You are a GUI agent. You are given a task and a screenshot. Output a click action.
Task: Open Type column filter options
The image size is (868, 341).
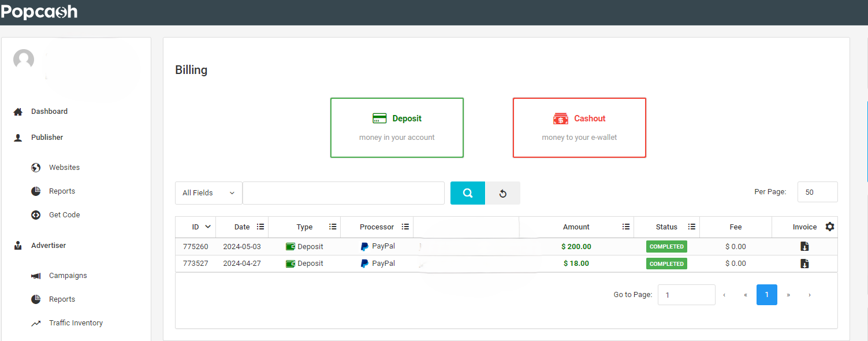pyautogui.click(x=333, y=227)
